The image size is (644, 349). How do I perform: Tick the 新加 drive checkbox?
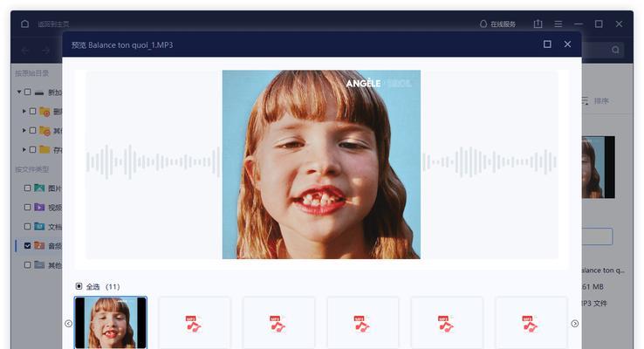pos(28,92)
